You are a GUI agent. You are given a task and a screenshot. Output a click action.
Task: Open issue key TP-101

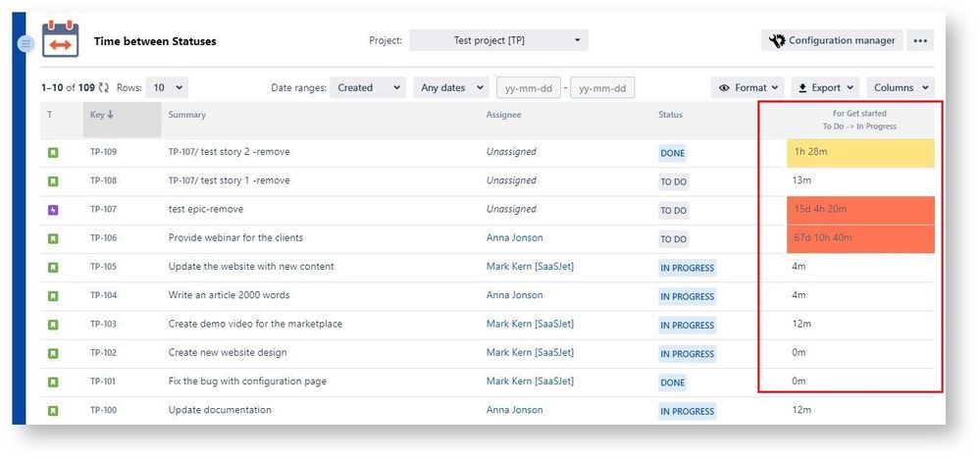(103, 381)
